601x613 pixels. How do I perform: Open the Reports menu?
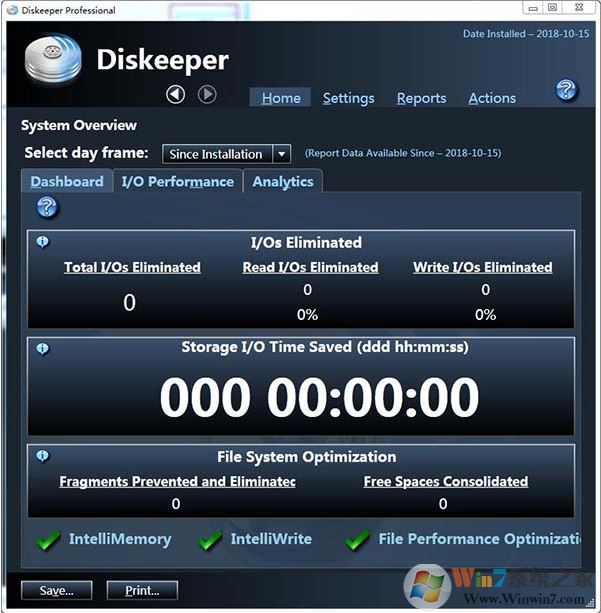422,98
